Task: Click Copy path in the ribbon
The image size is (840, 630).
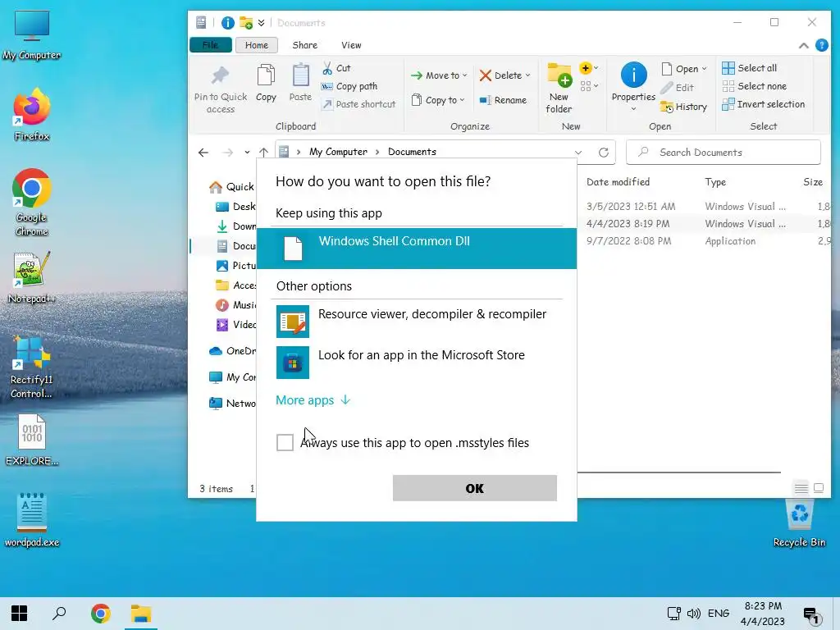Action: (349, 86)
